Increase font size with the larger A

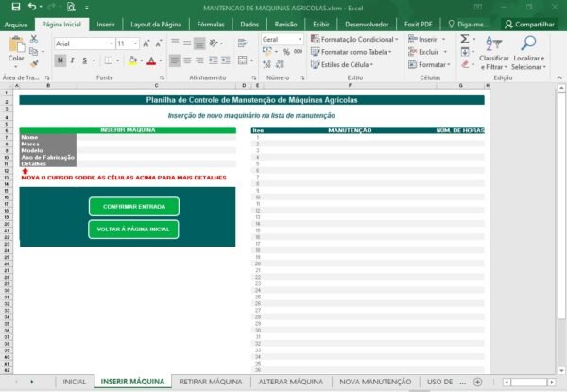click(x=146, y=43)
